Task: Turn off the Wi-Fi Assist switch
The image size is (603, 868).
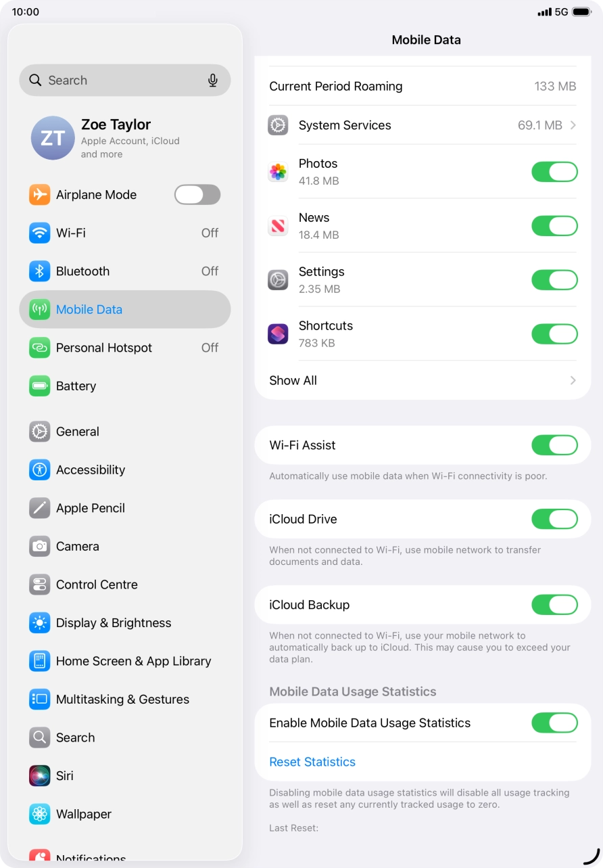Action: (x=554, y=445)
